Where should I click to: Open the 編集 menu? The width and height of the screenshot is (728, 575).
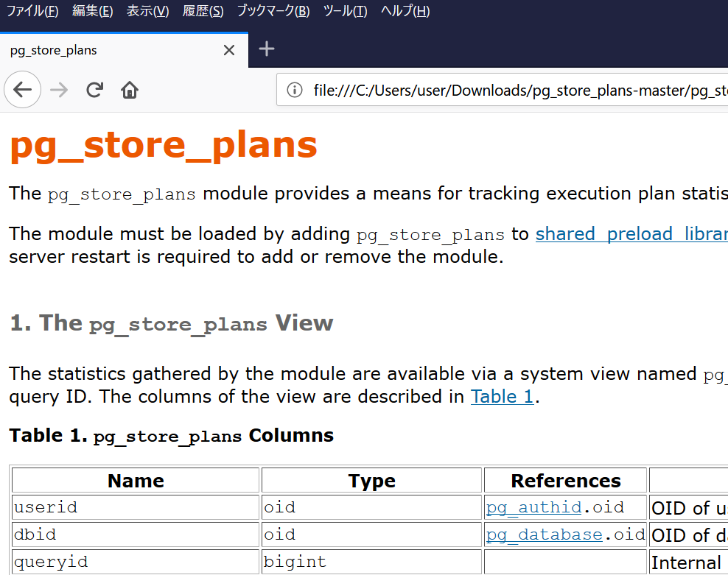[92, 11]
